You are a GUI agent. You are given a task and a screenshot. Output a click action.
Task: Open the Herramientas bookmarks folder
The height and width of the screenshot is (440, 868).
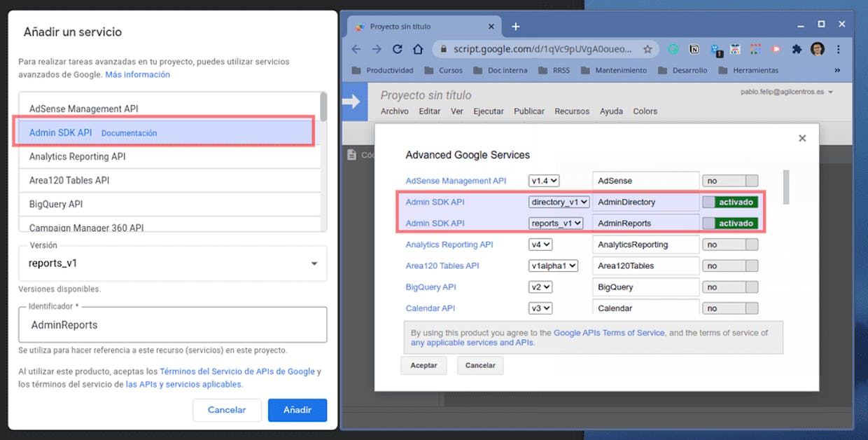748,70
